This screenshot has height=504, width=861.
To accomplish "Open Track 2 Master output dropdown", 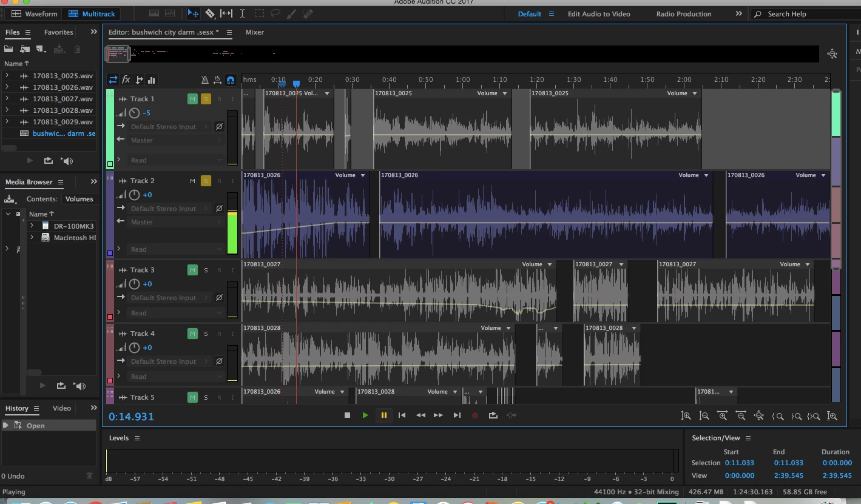I will pos(176,222).
